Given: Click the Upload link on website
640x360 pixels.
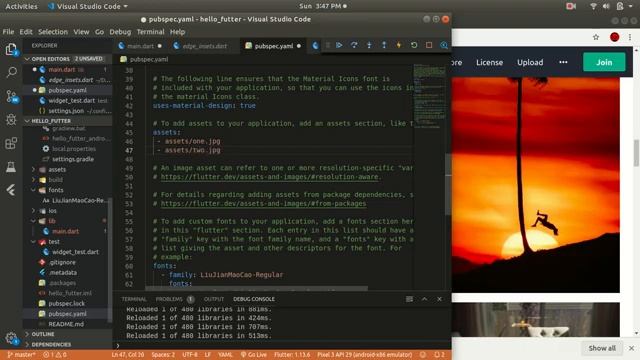Looking at the screenshot, I should pyautogui.click(x=530, y=62).
